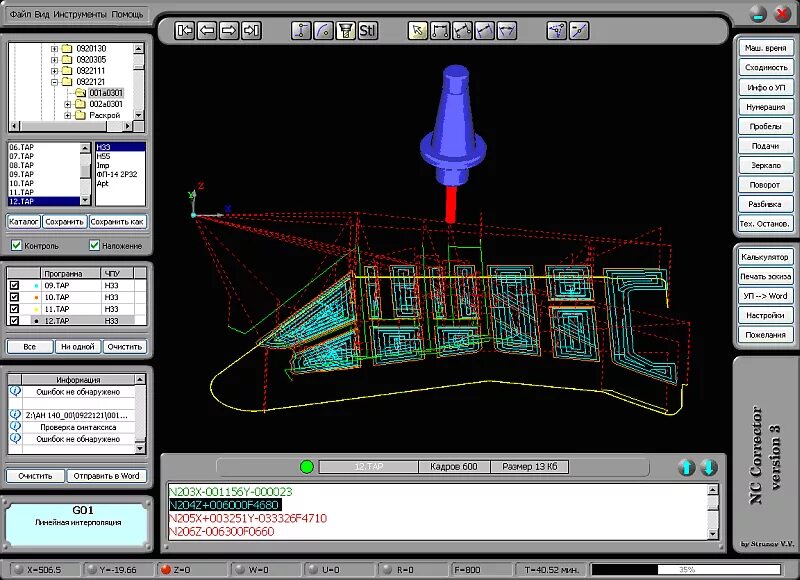Step forward one frame with the right arrow
Image resolution: width=800 pixels, height=580 pixels.
coord(229,31)
